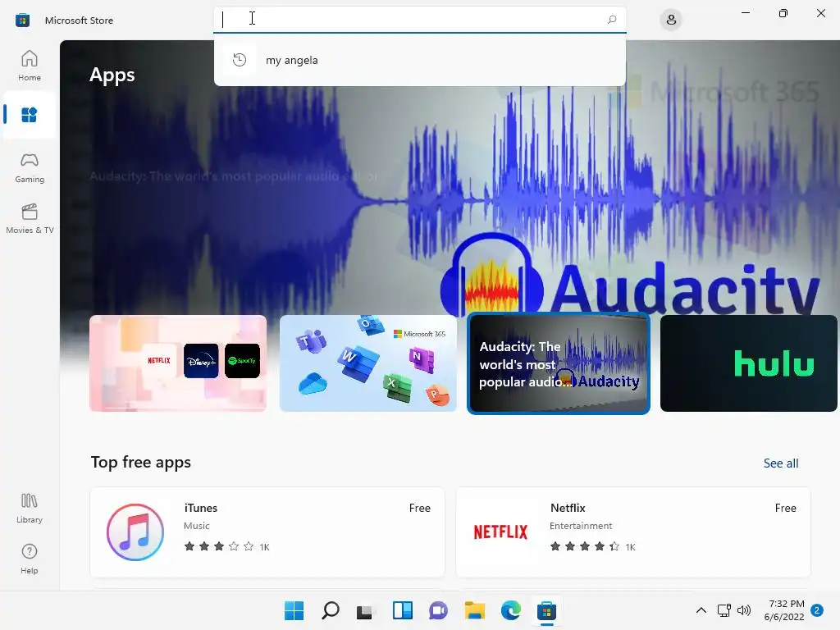The height and width of the screenshot is (630, 840).
Task: Click the Entertainment category under Netflix
Action: 581,526
